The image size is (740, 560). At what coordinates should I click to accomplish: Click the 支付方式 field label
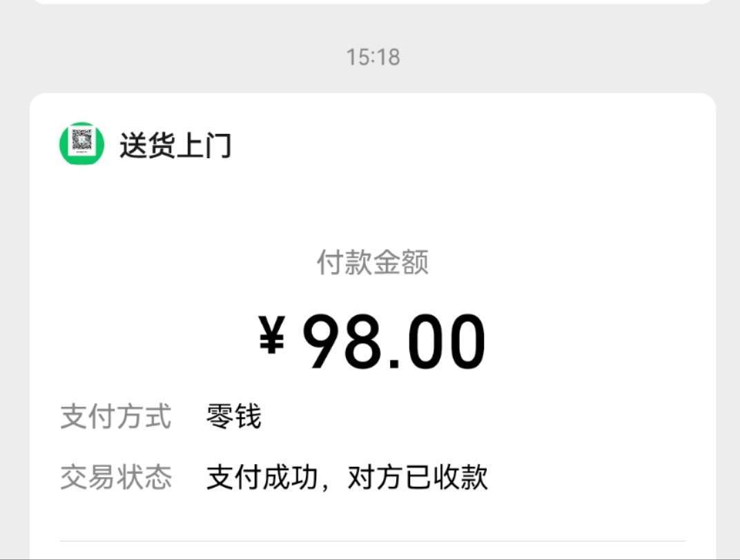coord(115,417)
